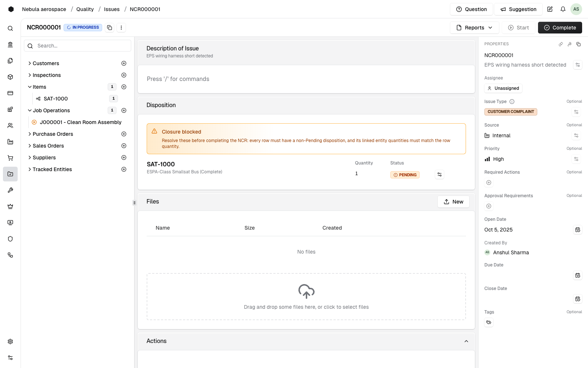588x368 pixels.
Task: Go to Issues breadcrumb
Action: click(112, 9)
